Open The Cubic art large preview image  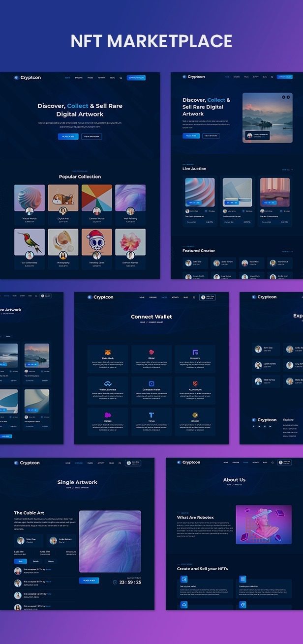click(110, 542)
